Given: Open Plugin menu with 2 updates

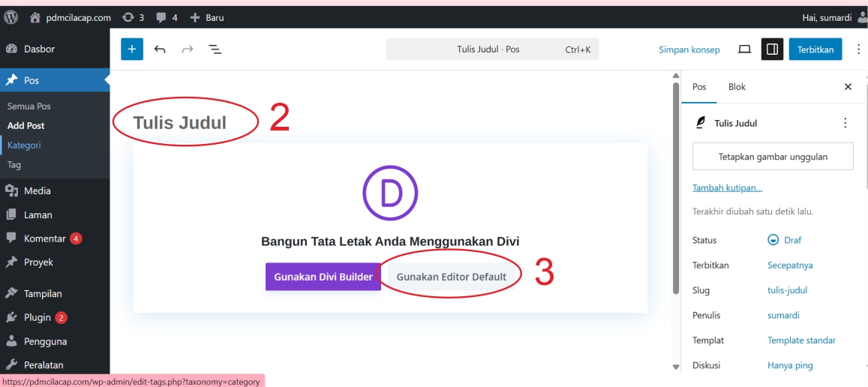Looking at the screenshot, I should pyautogui.click(x=55, y=317).
